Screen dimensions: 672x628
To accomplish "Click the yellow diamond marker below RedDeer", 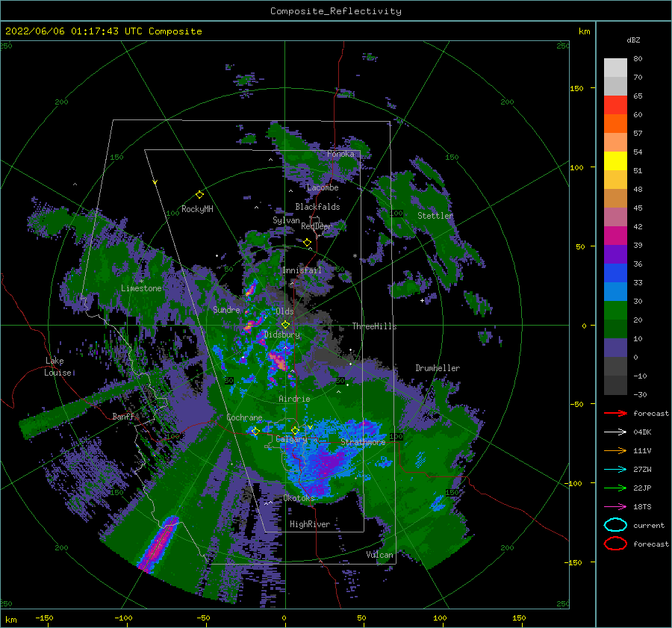I will (x=308, y=243).
